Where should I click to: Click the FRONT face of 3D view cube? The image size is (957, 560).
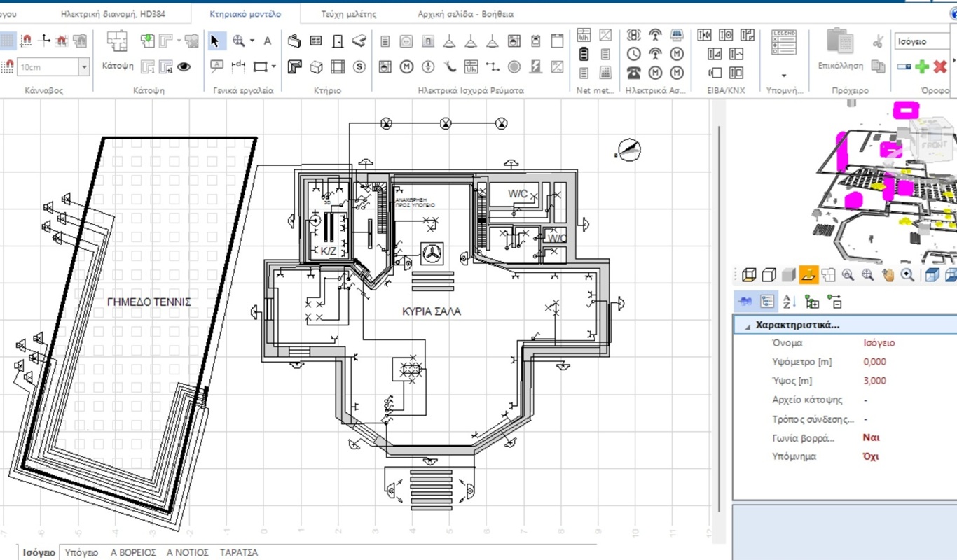tap(935, 144)
